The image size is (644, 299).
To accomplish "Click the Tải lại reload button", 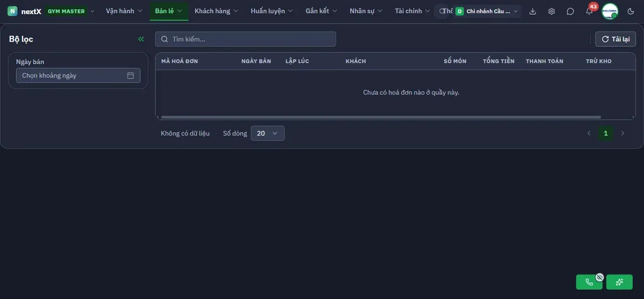I will [x=616, y=39].
